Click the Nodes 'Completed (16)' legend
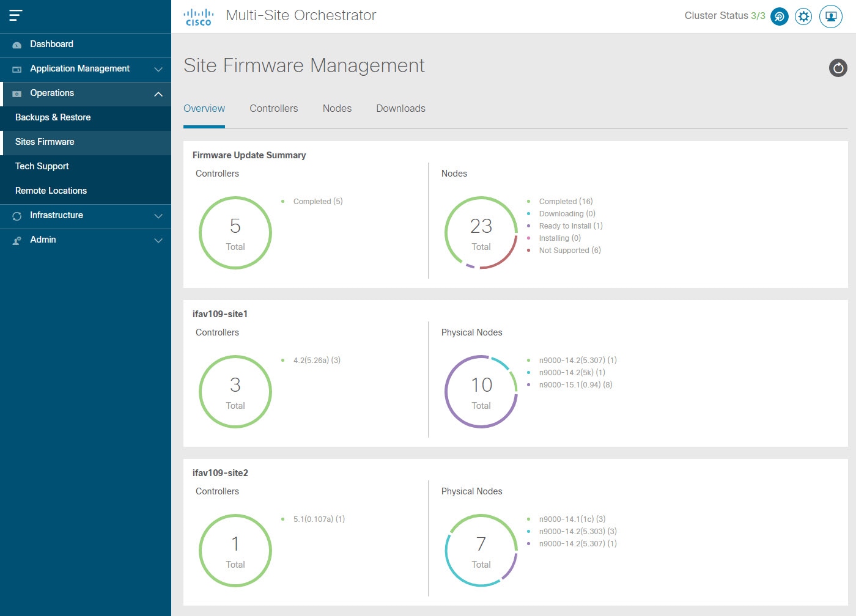The height and width of the screenshot is (616, 856). (x=566, y=202)
